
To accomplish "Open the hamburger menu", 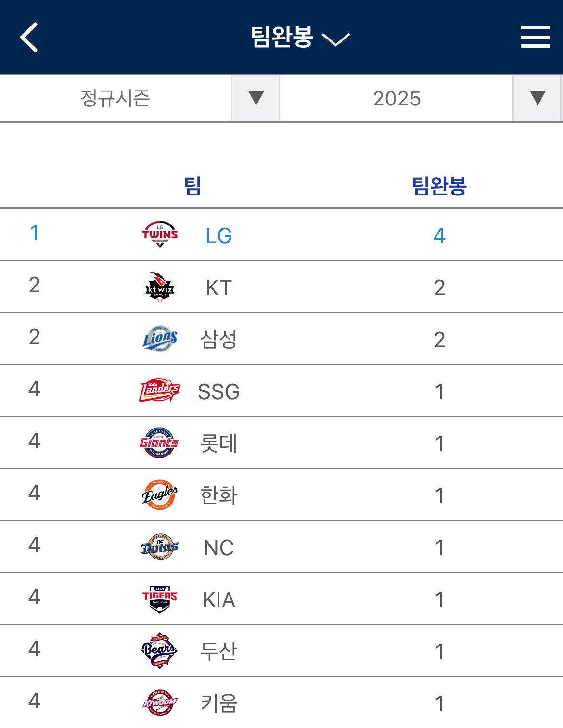I will 535,37.
